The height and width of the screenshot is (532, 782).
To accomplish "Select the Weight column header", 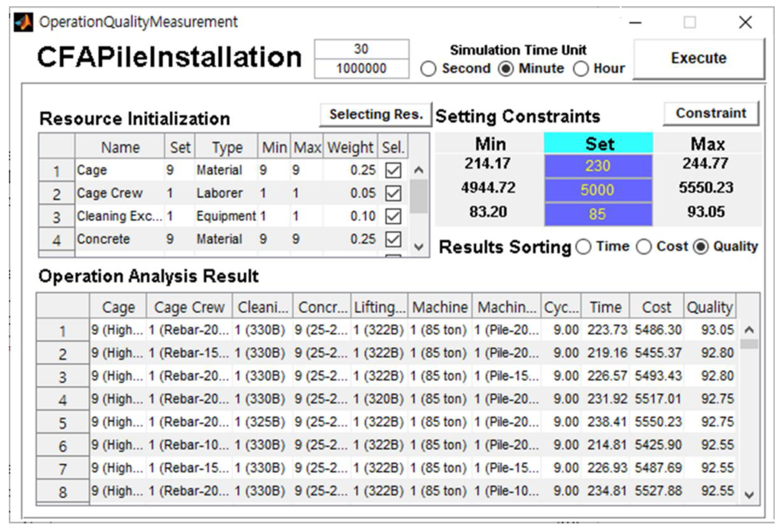I will [350, 147].
